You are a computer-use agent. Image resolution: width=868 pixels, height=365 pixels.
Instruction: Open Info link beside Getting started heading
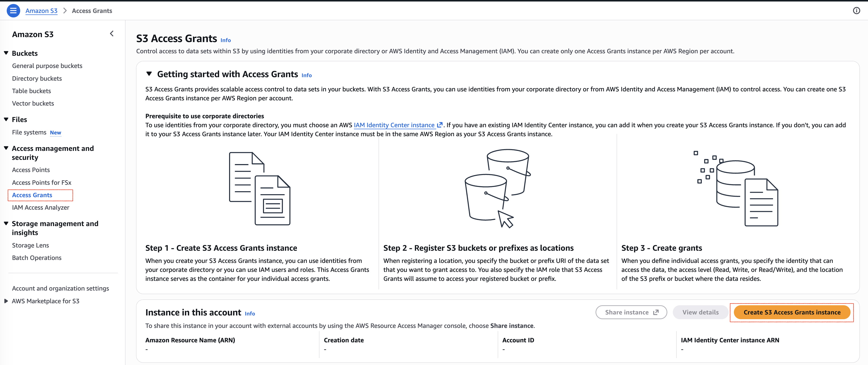307,75
